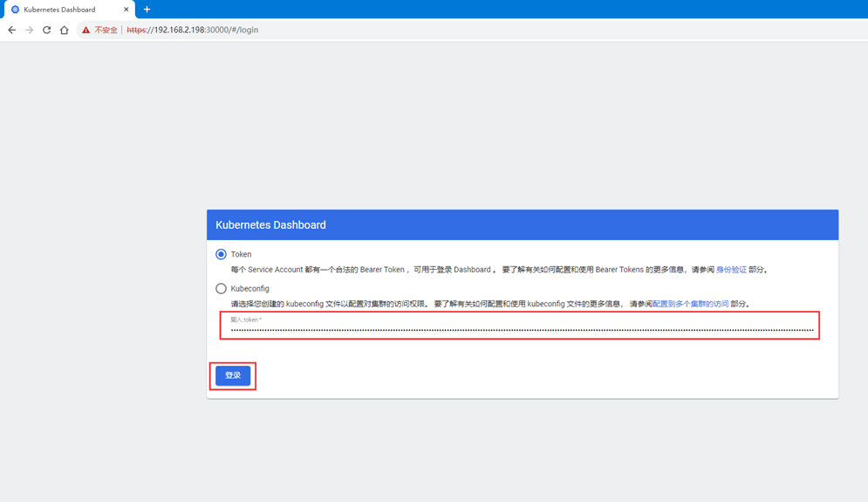Click the address bar URL 192.168.2.198:30000
868x502 pixels.
[x=192, y=30]
